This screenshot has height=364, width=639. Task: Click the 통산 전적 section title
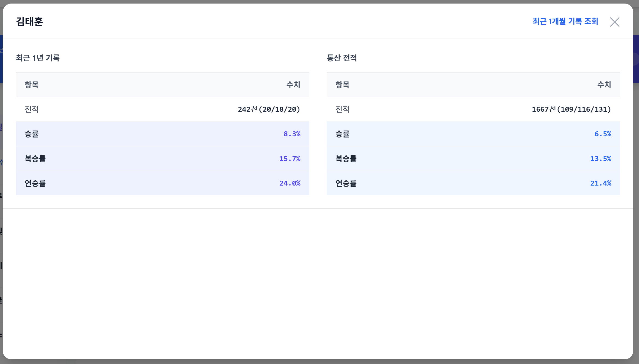342,58
